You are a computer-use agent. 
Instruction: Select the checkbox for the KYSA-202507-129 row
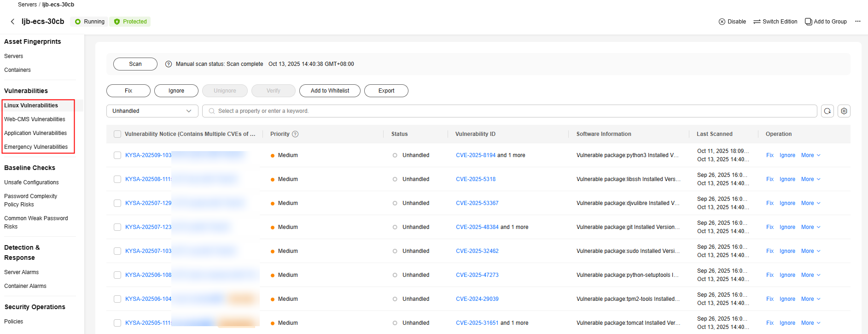click(x=117, y=203)
